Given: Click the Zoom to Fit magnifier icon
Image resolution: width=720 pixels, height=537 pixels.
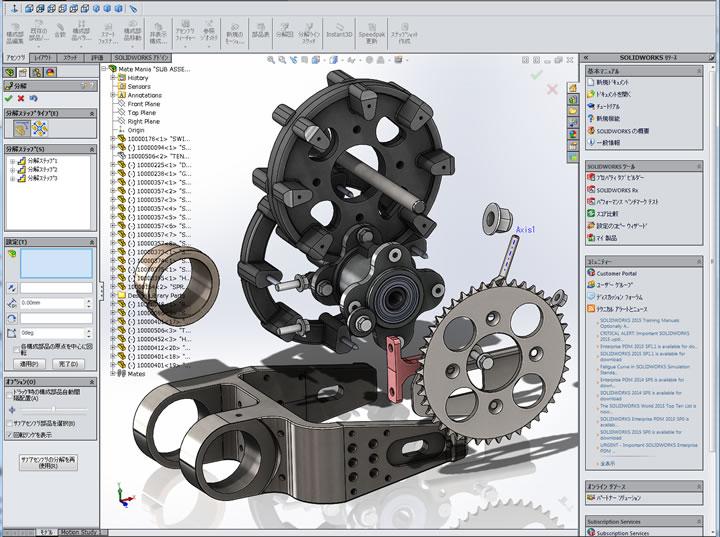Looking at the screenshot, I should [271, 60].
